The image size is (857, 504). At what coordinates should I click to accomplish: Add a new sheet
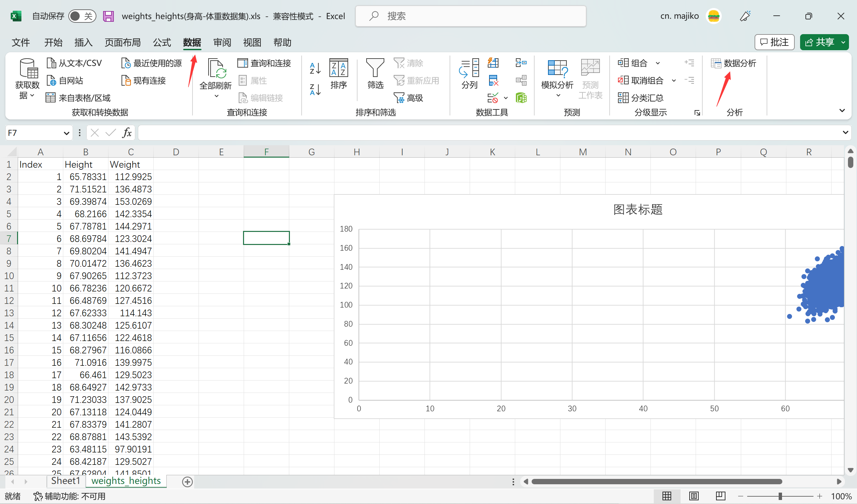coord(187,482)
